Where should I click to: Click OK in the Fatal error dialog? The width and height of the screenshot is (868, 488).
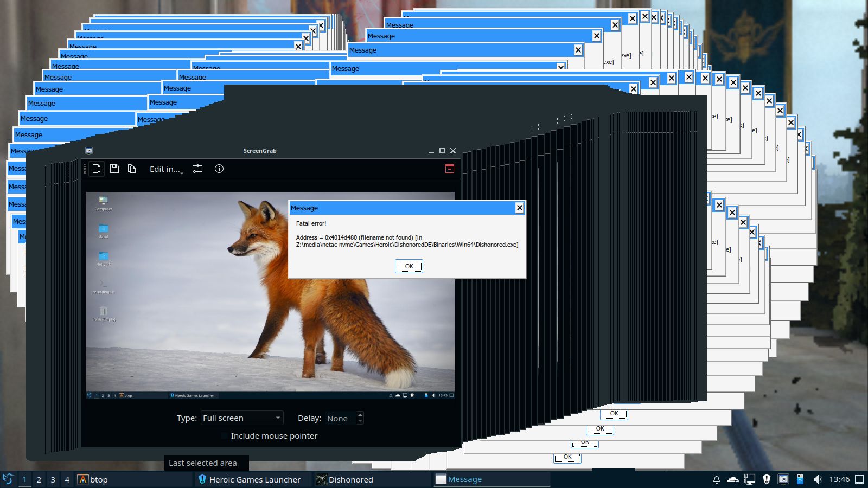tap(409, 266)
